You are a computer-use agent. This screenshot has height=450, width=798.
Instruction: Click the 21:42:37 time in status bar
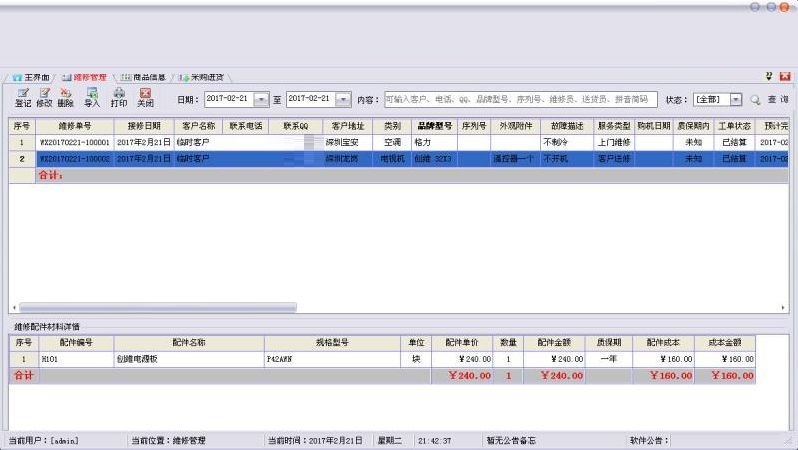tap(434, 441)
